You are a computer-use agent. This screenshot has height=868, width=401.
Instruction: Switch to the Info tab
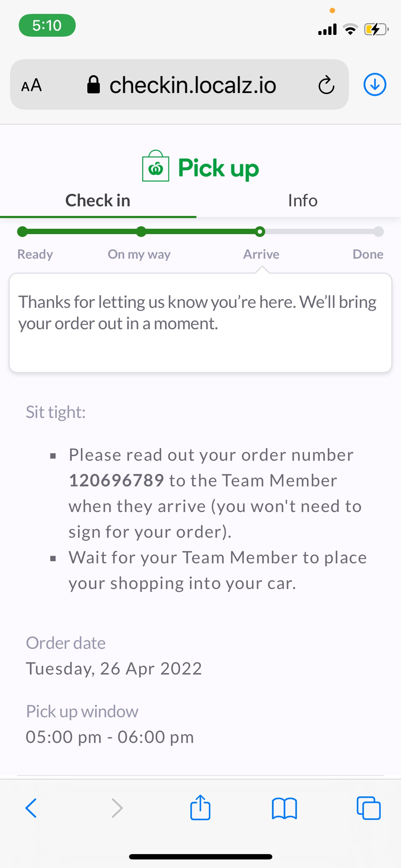pos(302,201)
